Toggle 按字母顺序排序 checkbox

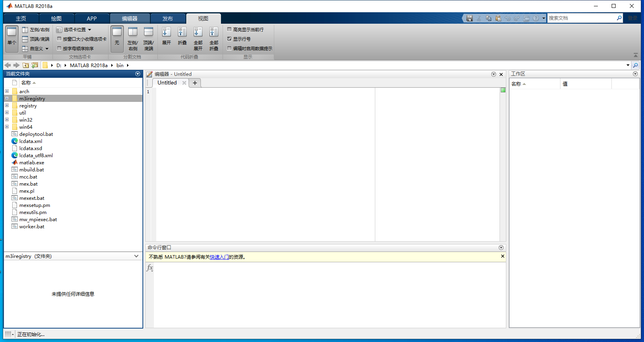(59, 48)
